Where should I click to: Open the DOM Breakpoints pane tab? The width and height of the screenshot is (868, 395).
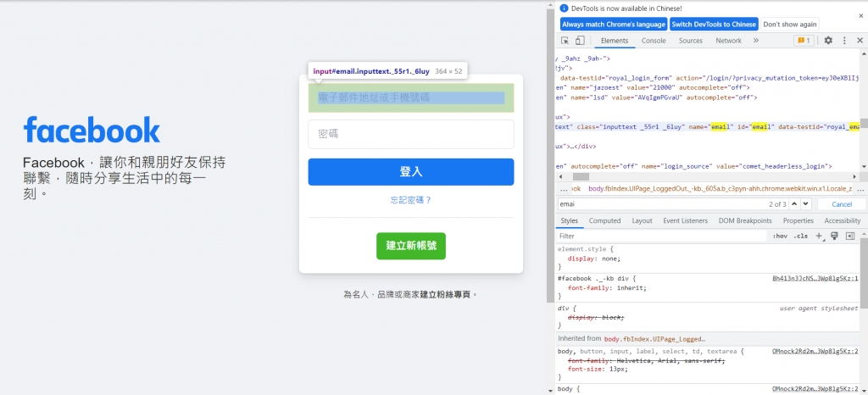click(745, 220)
